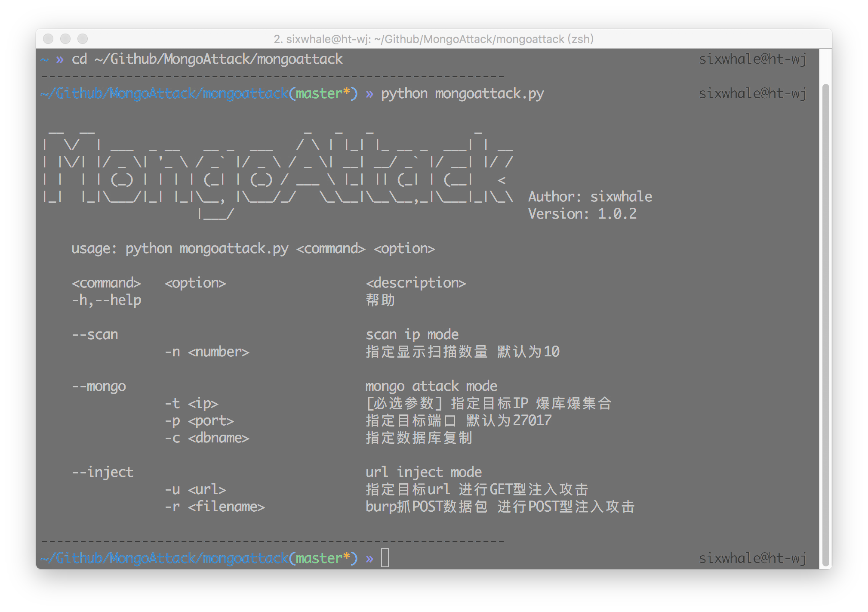This screenshot has width=868, height=612.
Task: Click the 'python mongoattack.py' typed command
Action: click(x=462, y=93)
